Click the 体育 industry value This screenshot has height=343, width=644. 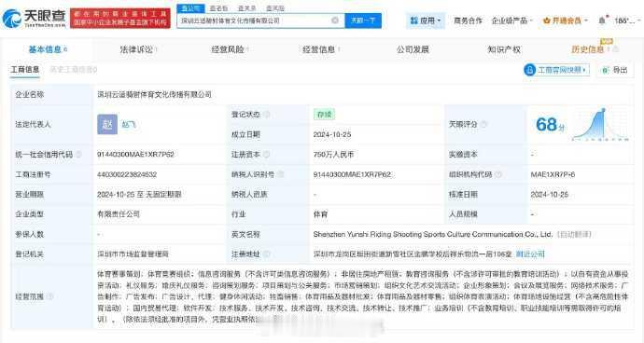(320, 214)
